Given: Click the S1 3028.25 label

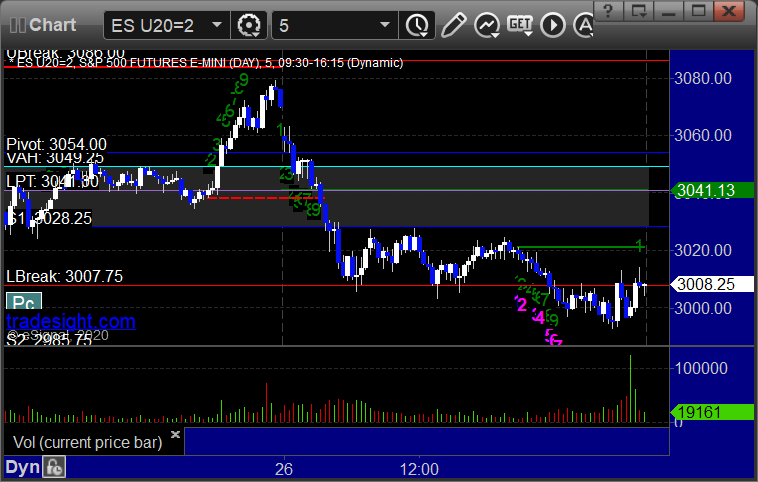Looking at the screenshot, I should pos(48,219).
